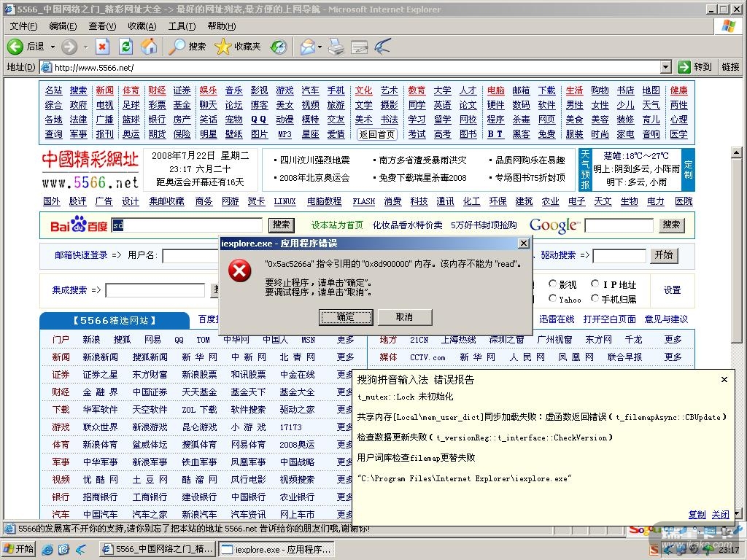Click the page vertical scrollbar thumb
The height and width of the screenshot is (560, 747).
(x=736, y=251)
